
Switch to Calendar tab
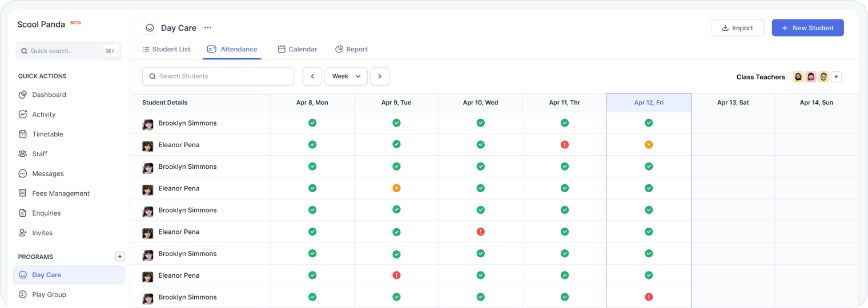(x=298, y=50)
